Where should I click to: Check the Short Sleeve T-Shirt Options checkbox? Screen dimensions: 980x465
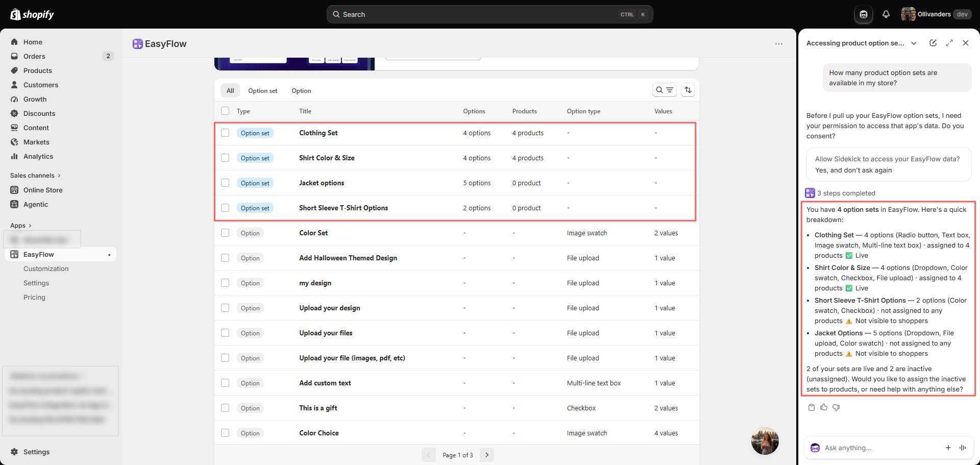click(x=225, y=208)
